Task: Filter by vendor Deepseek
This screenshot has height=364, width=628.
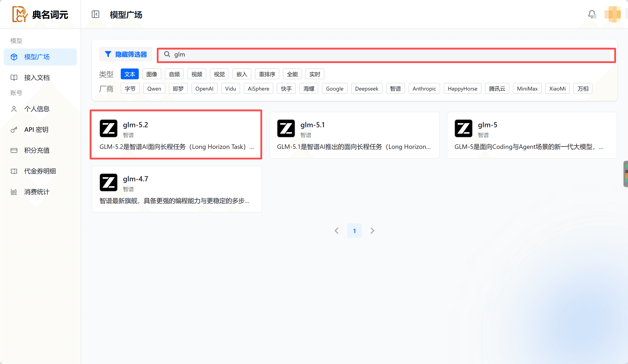Action: tap(366, 89)
